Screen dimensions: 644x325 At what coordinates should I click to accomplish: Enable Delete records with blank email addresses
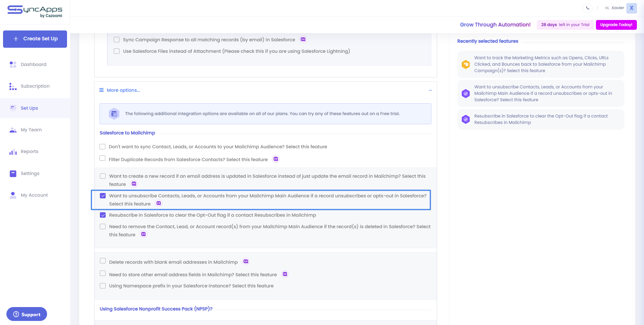(x=103, y=261)
